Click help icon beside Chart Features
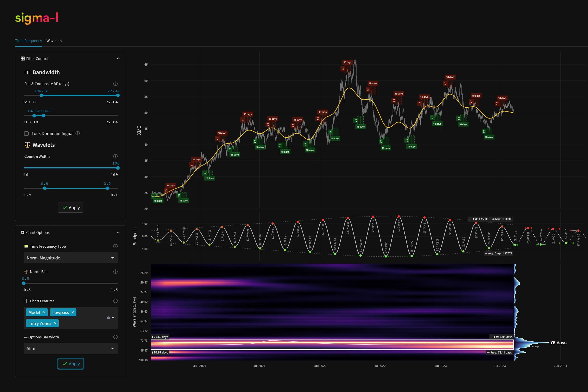The height and width of the screenshot is (392, 588). (x=115, y=301)
